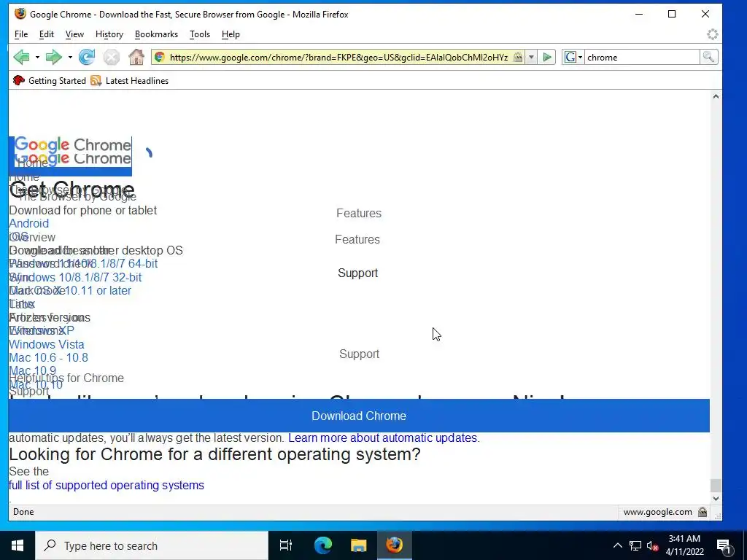Viewport: 747px width, 560px height.
Task: Expand the address bar history dropdown
Action: click(x=531, y=57)
